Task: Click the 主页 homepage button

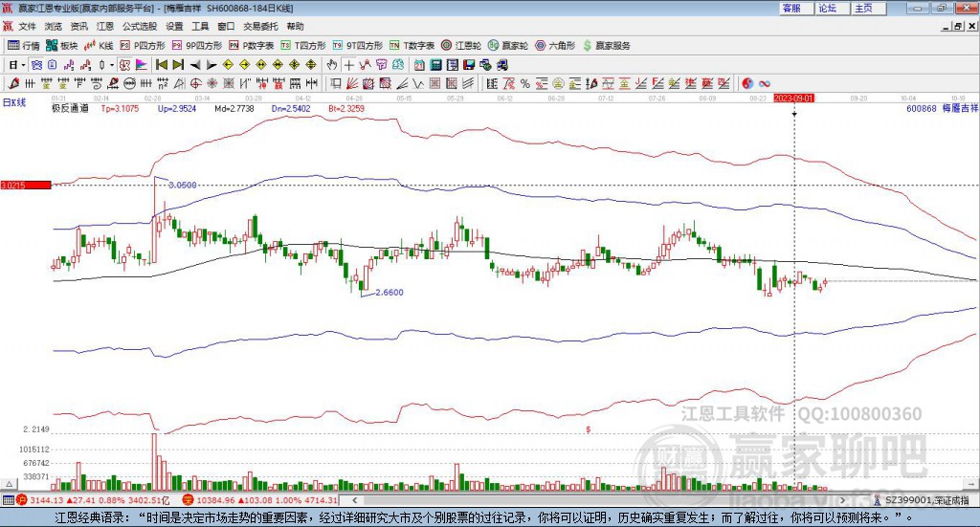Action: [x=867, y=8]
